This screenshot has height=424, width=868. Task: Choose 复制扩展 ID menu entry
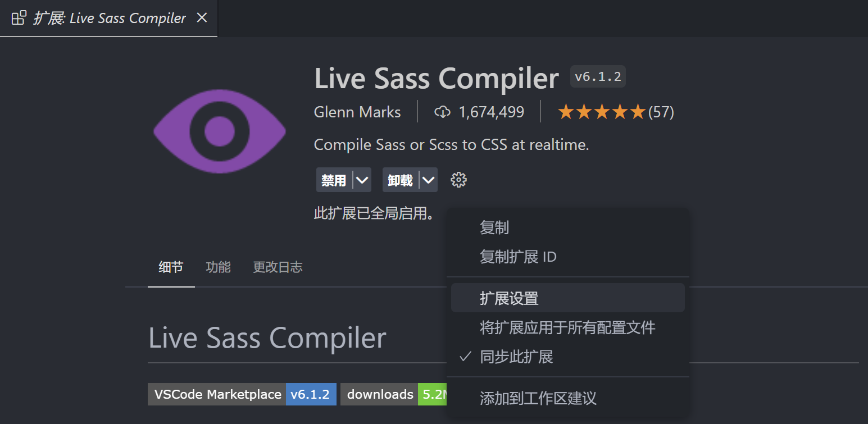pos(518,257)
